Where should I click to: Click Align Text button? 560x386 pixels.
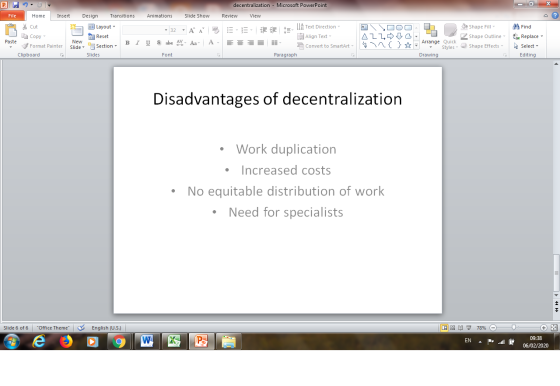coord(314,36)
